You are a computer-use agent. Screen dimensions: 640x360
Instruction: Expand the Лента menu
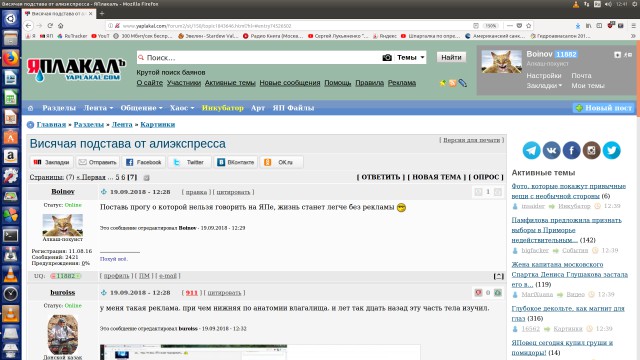(98, 108)
